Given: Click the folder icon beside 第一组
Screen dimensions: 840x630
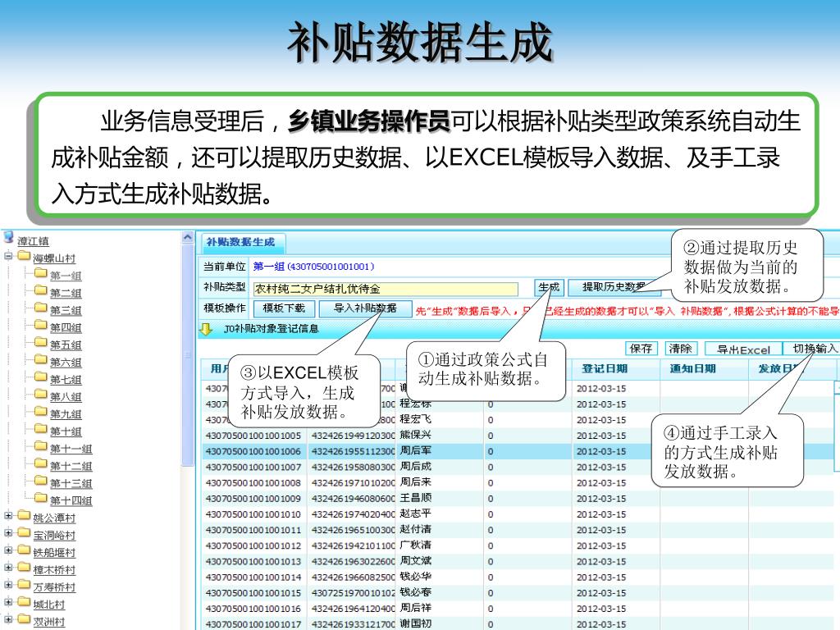Looking at the screenshot, I should pyautogui.click(x=41, y=273).
